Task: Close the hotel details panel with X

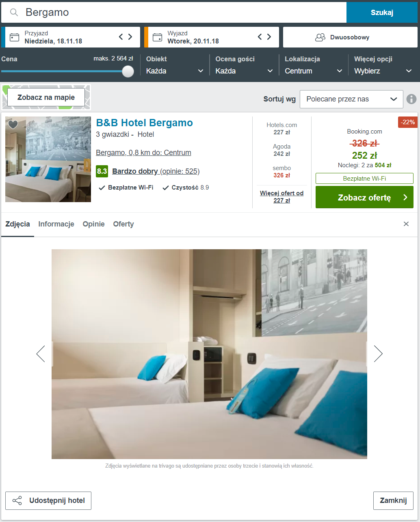Action: point(406,224)
